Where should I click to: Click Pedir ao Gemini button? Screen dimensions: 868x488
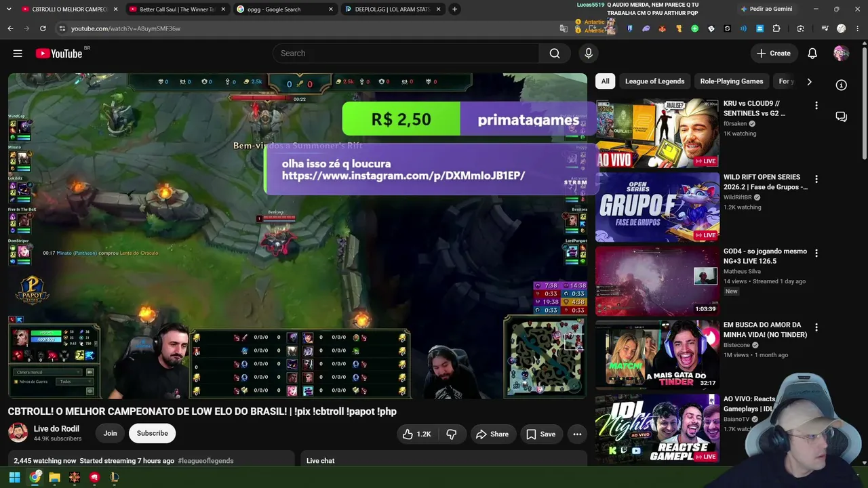(766, 9)
